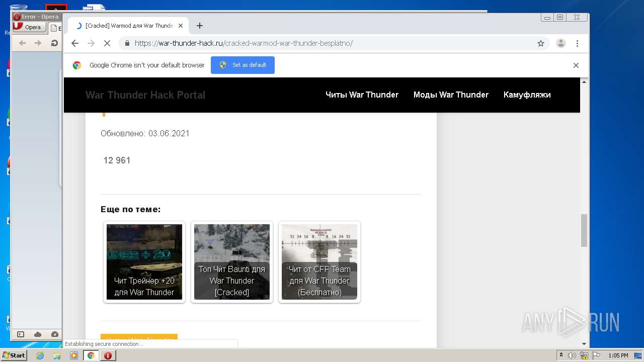Image resolution: width=644 pixels, height=362 pixels.
Task: Click Opera menu button in Opera window
Action: pos(29,27)
